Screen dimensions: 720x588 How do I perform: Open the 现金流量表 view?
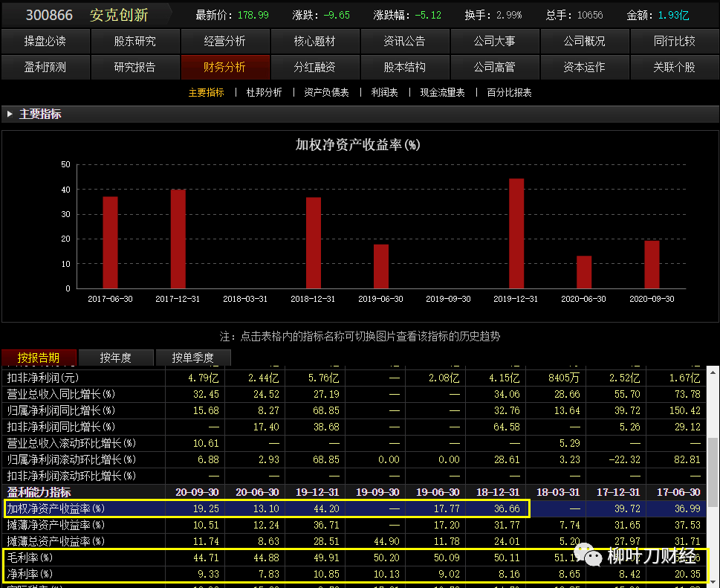coord(442,93)
